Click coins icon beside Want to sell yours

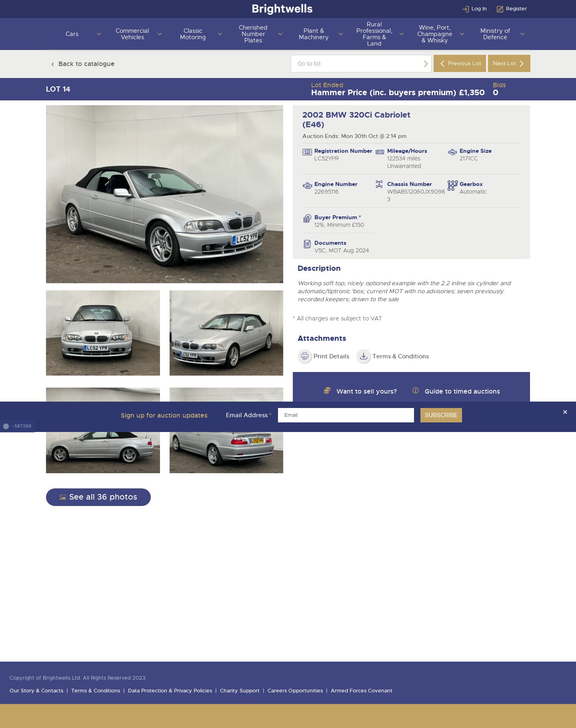click(327, 390)
